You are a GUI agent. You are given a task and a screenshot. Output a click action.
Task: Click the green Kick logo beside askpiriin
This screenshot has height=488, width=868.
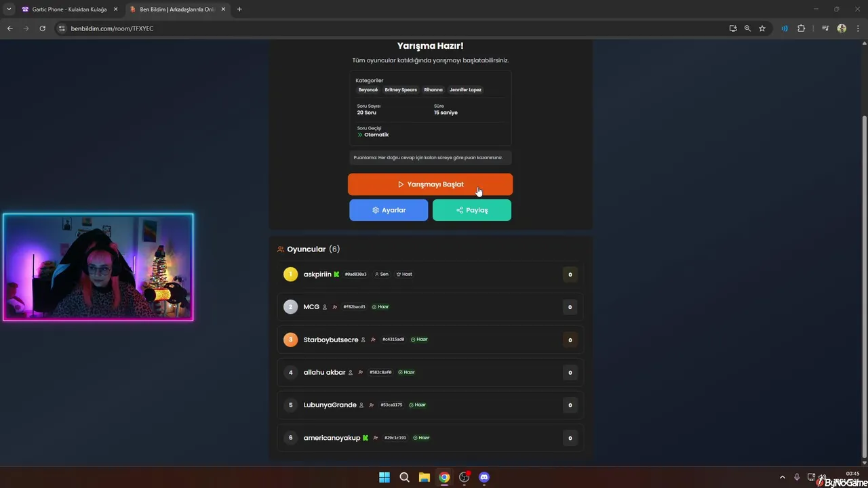click(x=336, y=274)
